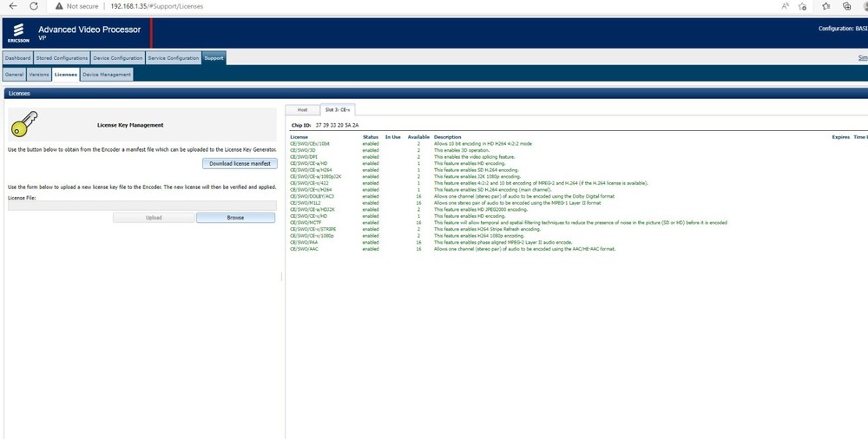Open the Dashboard tab
This screenshot has height=439, width=868.
coord(17,58)
